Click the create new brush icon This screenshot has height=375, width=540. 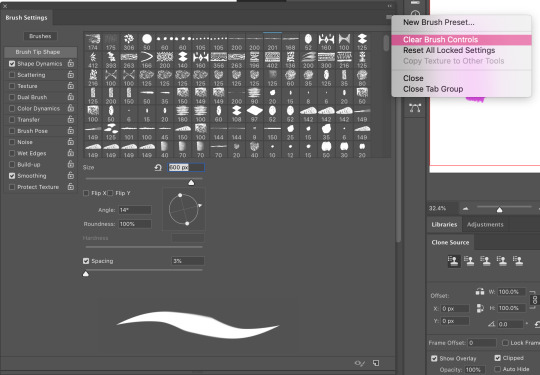click(376, 363)
